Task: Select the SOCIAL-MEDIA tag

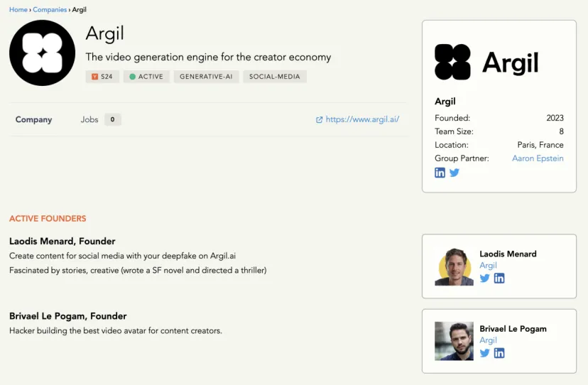Action: (x=275, y=77)
